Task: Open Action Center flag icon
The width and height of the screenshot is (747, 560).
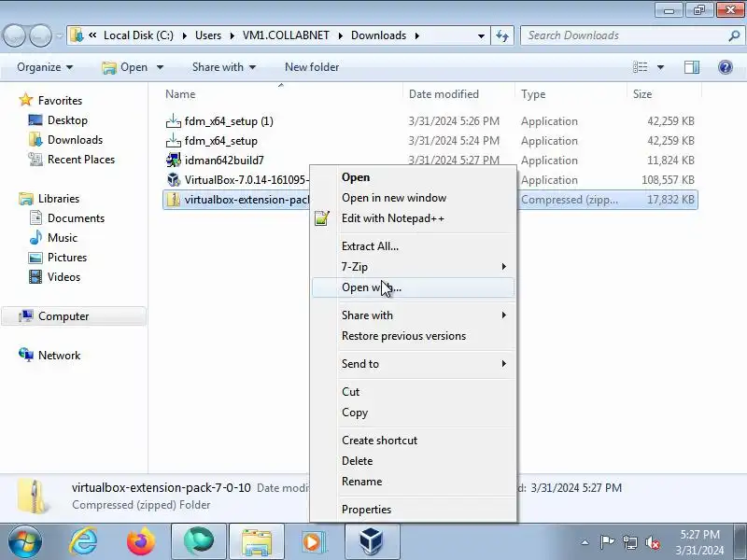Action: pyautogui.click(x=608, y=542)
